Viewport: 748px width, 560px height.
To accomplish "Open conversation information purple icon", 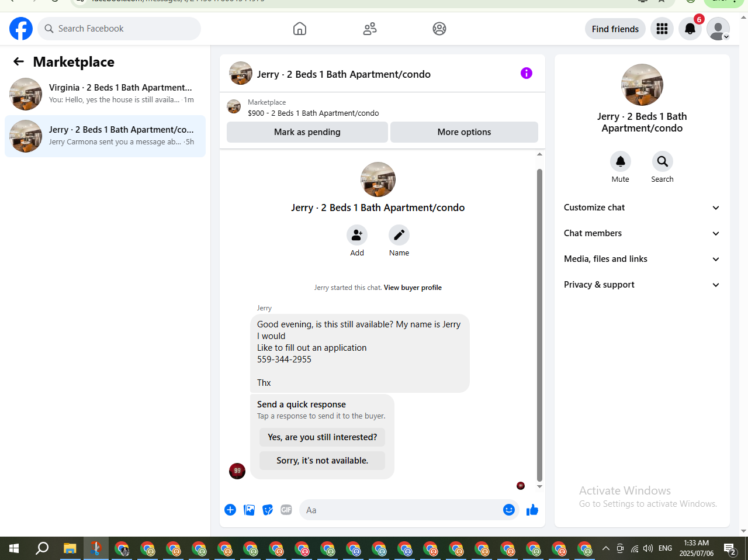I will (x=527, y=73).
